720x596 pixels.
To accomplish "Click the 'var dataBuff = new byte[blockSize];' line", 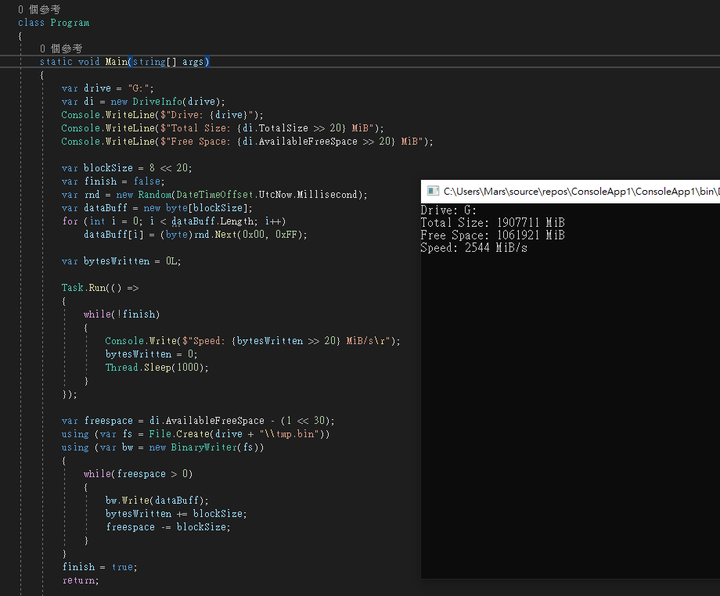I will click(x=157, y=208).
